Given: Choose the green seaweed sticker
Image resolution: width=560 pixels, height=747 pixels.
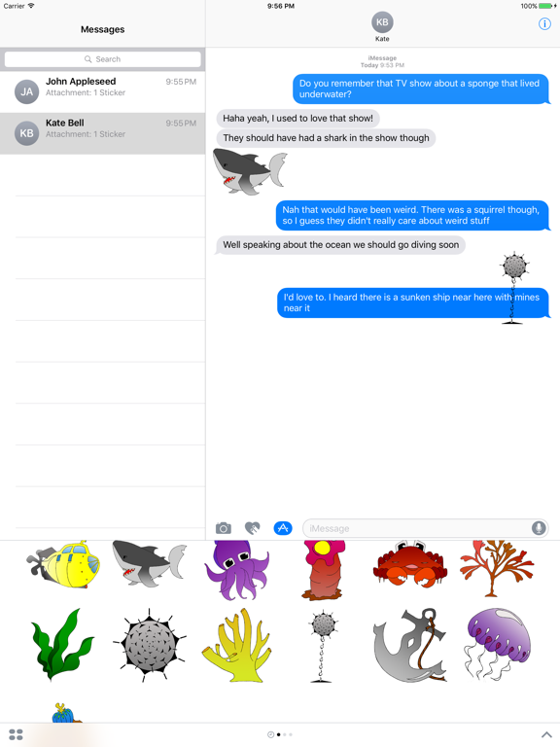Looking at the screenshot, I should 62,644.
